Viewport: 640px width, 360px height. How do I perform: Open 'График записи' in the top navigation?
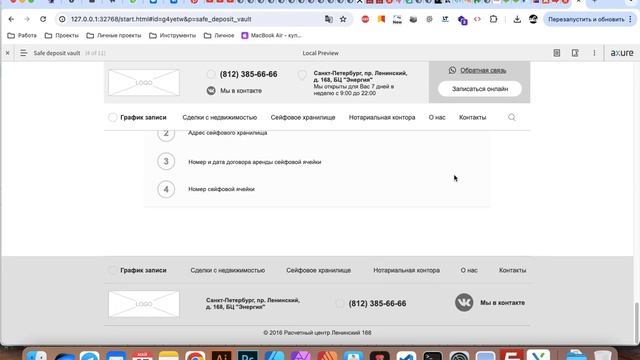click(x=143, y=118)
